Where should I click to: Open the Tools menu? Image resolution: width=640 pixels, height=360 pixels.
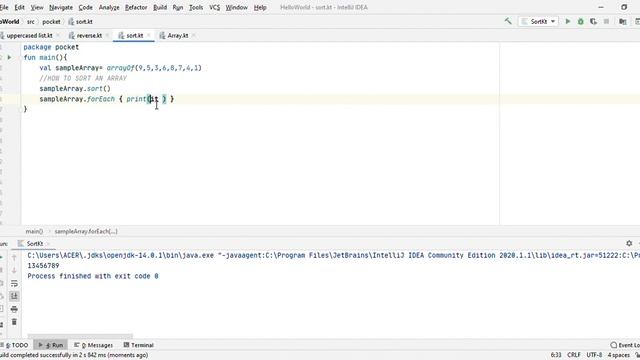click(x=196, y=7)
